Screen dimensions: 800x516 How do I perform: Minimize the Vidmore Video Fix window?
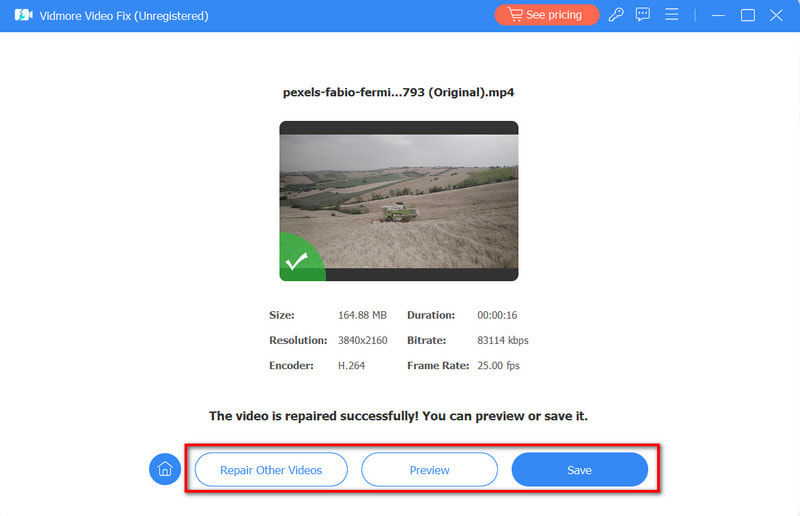pyautogui.click(x=717, y=15)
